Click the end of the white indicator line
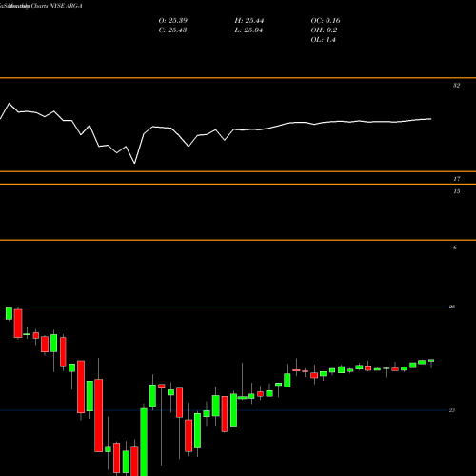Image resolution: width=476 pixels, height=476 pixels. point(431,119)
